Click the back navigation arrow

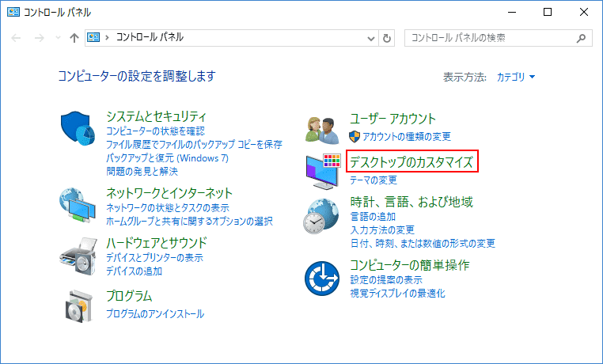(x=16, y=38)
